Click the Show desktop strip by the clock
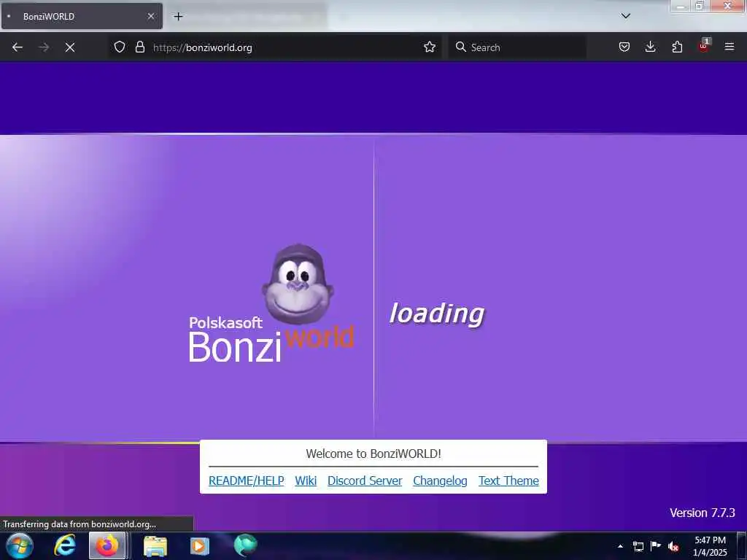The width and height of the screenshot is (747, 560). [742, 546]
